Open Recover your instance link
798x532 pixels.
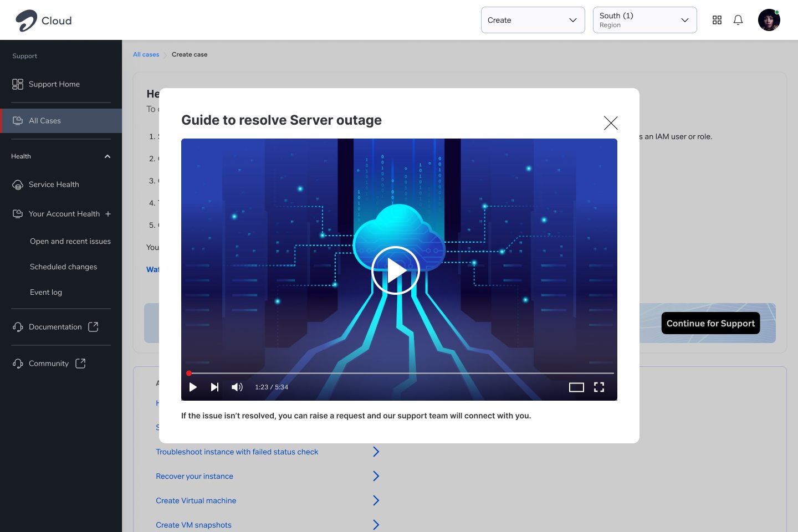point(195,476)
